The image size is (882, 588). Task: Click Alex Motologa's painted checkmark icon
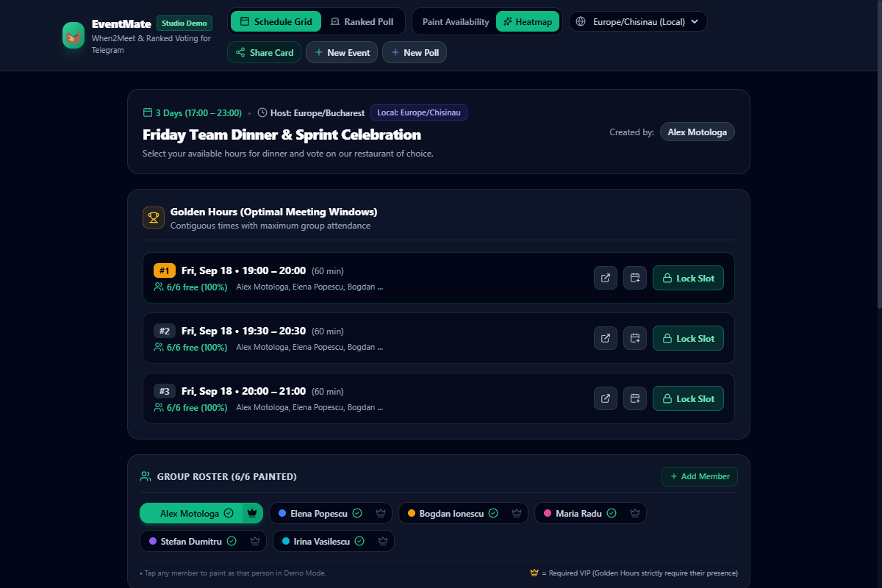[x=229, y=513]
